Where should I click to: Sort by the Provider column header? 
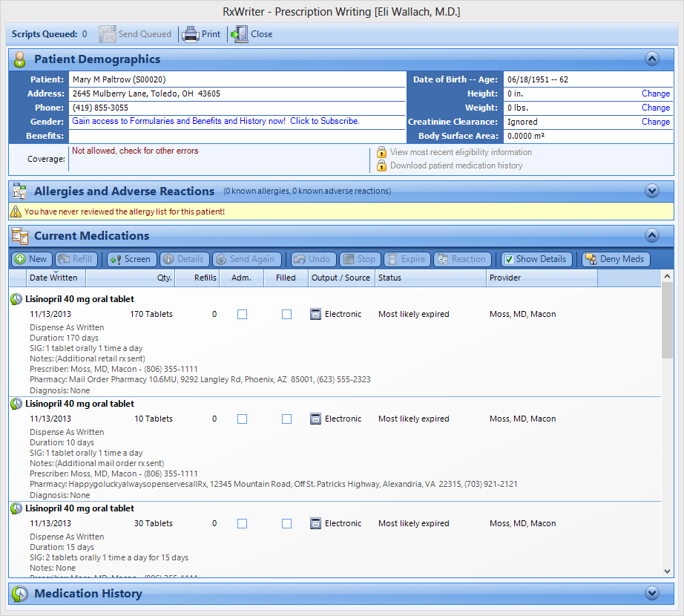tap(542, 278)
